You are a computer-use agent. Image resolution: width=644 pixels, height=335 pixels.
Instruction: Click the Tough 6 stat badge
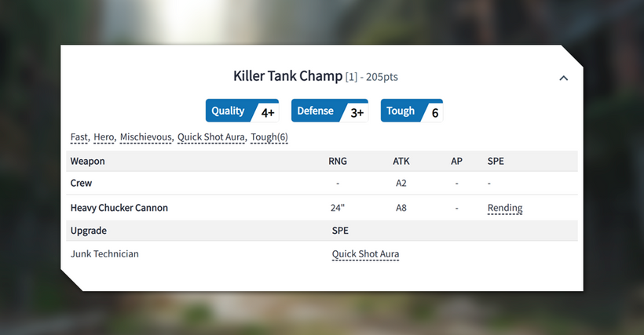412,111
